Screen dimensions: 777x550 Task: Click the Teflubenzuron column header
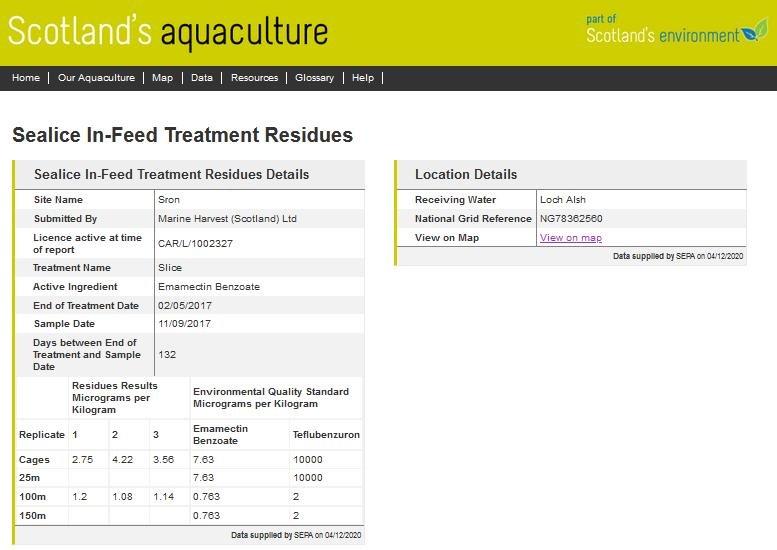tap(325, 435)
